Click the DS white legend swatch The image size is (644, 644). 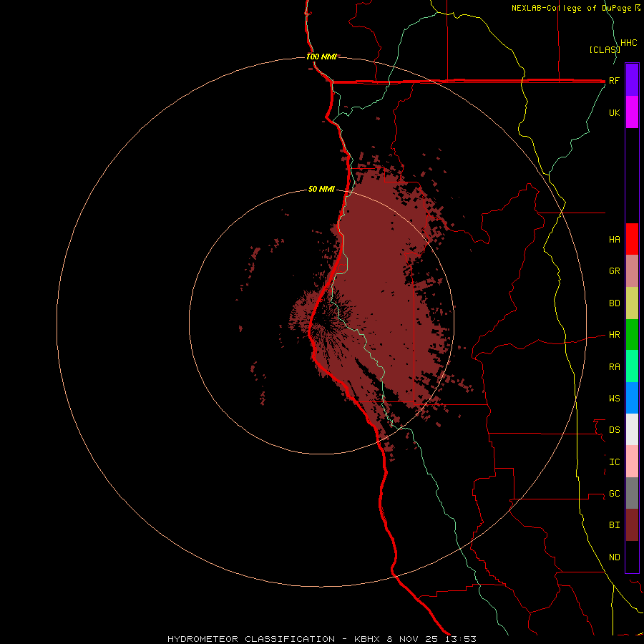click(632, 429)
